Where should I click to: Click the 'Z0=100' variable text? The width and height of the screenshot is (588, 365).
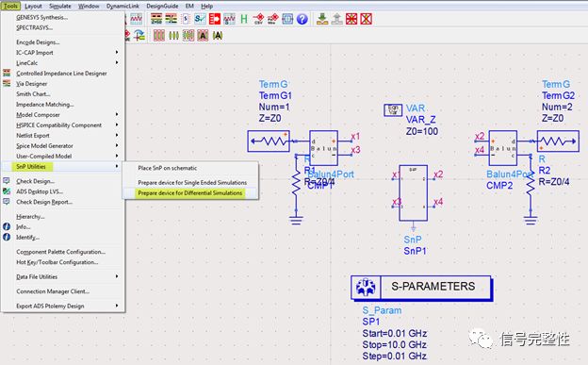[422, 131]
